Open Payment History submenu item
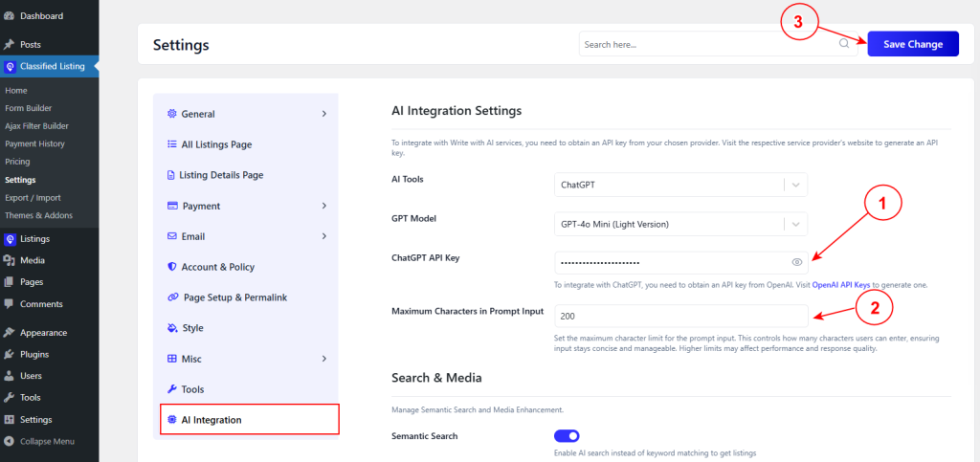980x462 pixels. point(34,143)
